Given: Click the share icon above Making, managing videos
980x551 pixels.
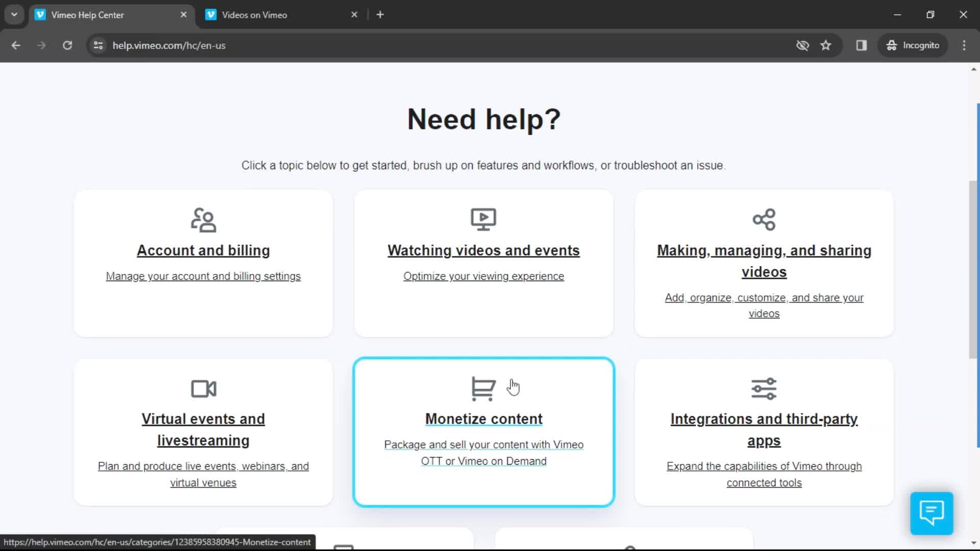Looking at the screenshot, I should pos(764,219).
